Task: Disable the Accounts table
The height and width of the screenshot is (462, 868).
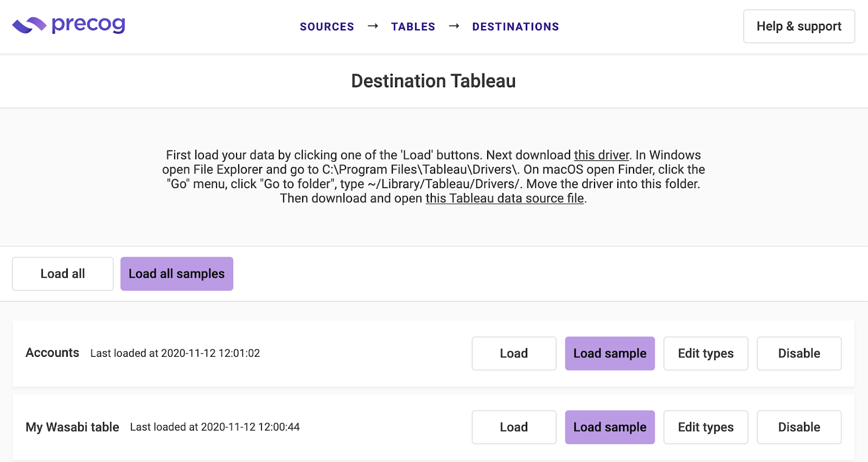Action: (x=799, y=354)
